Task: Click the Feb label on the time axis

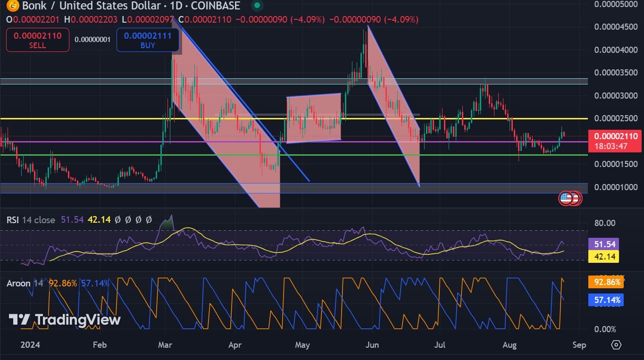Action: pos(100,345)
